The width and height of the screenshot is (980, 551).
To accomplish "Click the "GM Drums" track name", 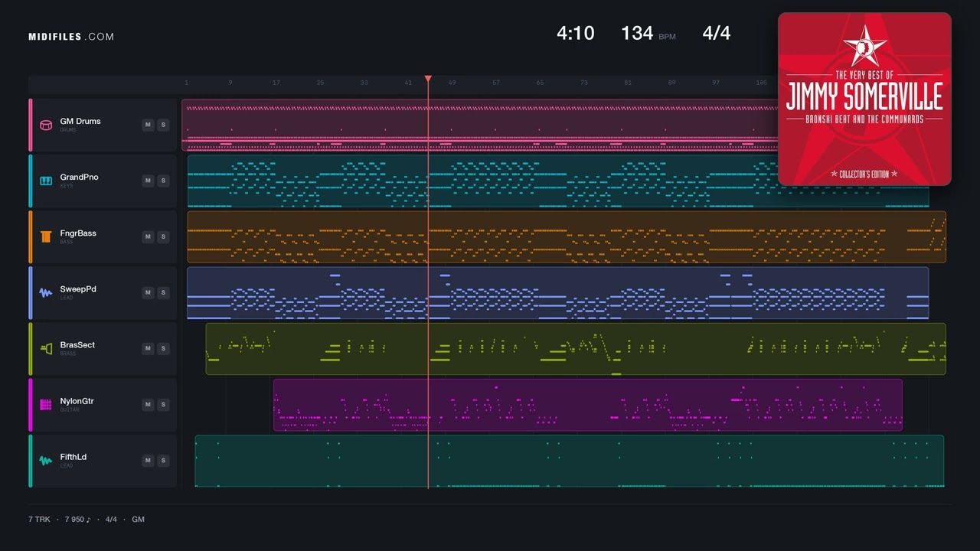I will click(80, 121).
